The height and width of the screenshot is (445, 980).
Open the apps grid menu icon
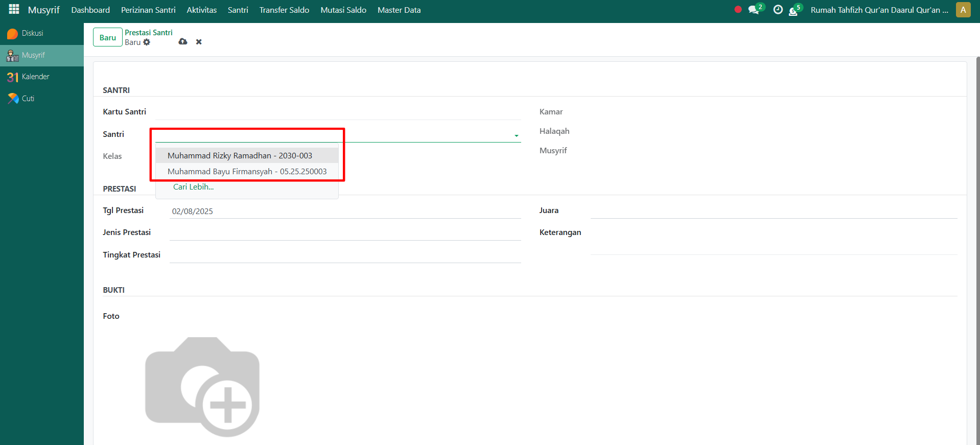coord(14,10)
